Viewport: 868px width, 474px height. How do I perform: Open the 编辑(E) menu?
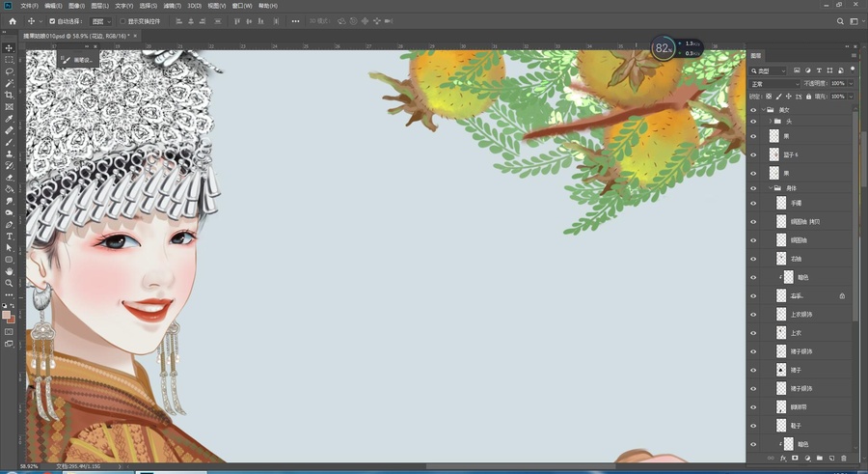53,6
